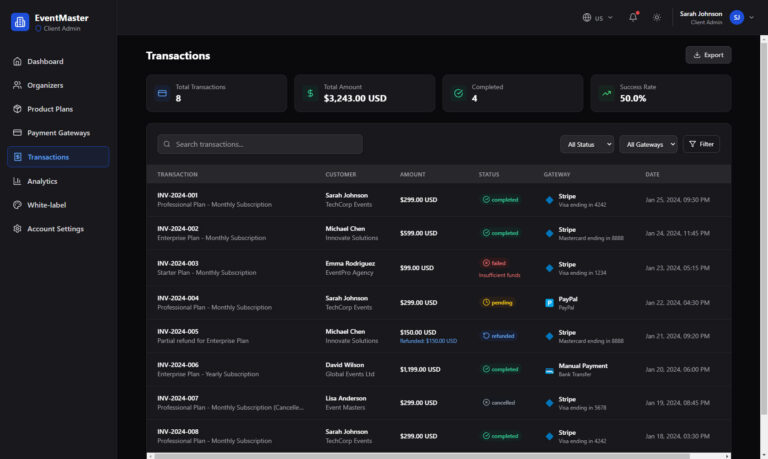Image resolution: width=768 pixels, height=459 pixels.
Task: Toggle the light/dark theme sun icon
Action: coord(657,17)
